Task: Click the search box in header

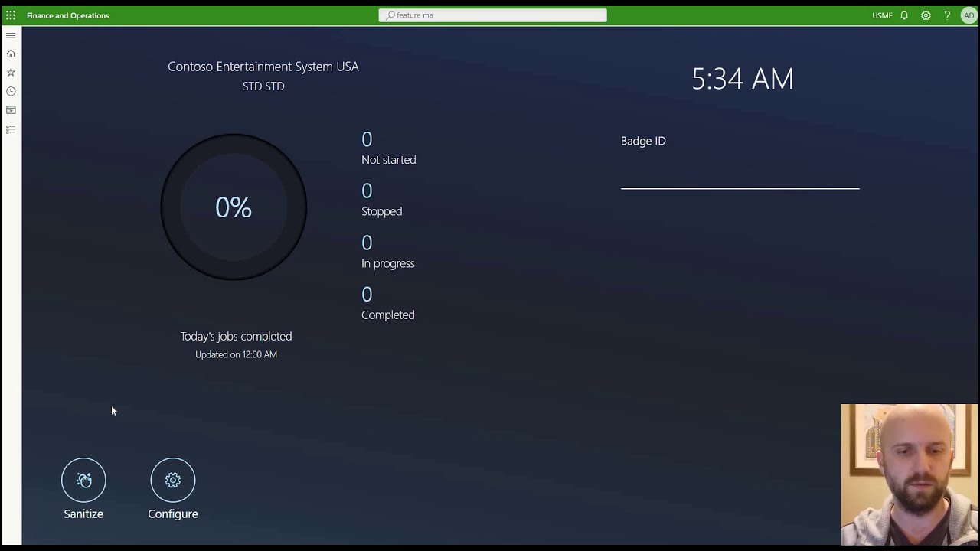Action: point(492,15)
